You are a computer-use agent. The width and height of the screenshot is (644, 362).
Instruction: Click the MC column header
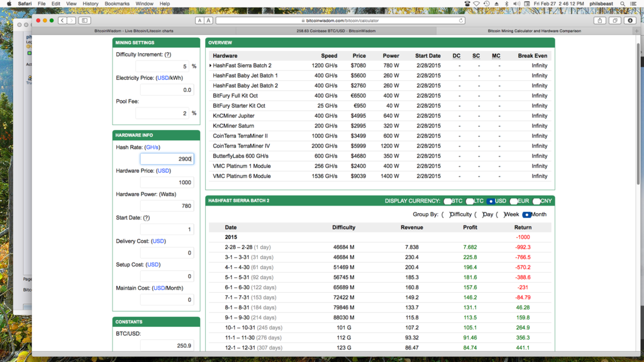(x=496, y=56)
